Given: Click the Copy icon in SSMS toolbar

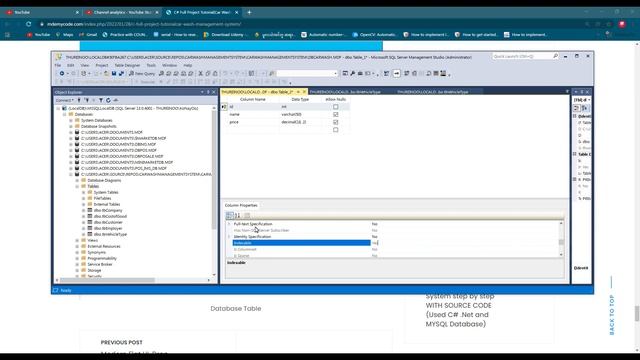Looking at the screenshot, I should (x=208, y=73).
